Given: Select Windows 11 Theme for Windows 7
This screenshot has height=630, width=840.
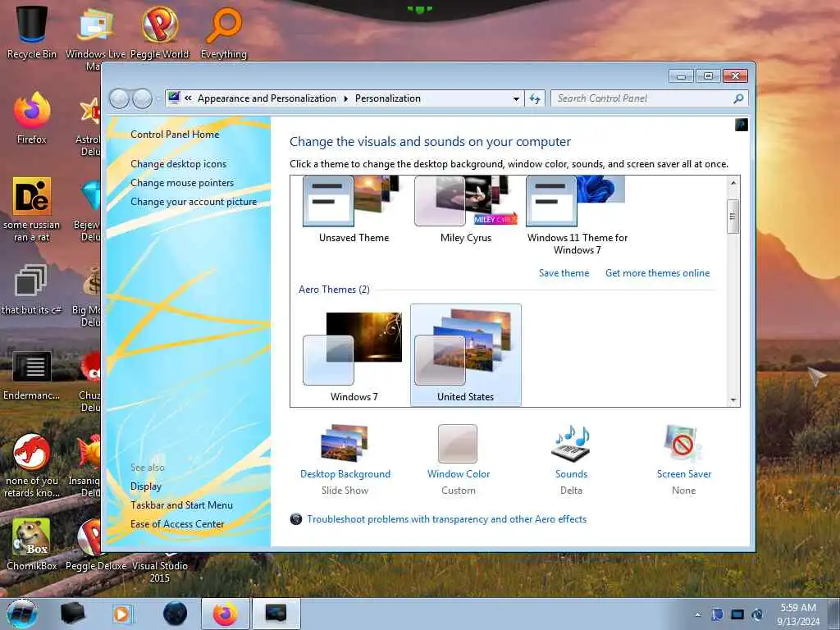Looking at the screenshot, I should tap(577, 216).
